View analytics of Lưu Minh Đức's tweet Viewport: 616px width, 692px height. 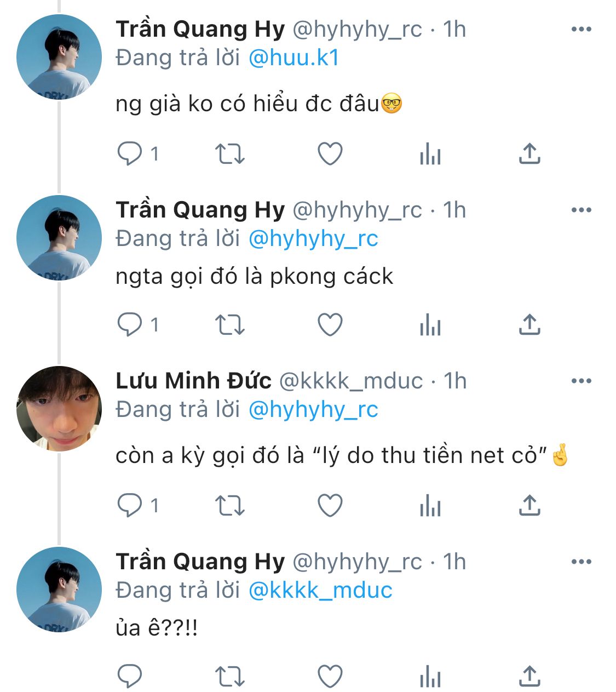coord(430,505)
